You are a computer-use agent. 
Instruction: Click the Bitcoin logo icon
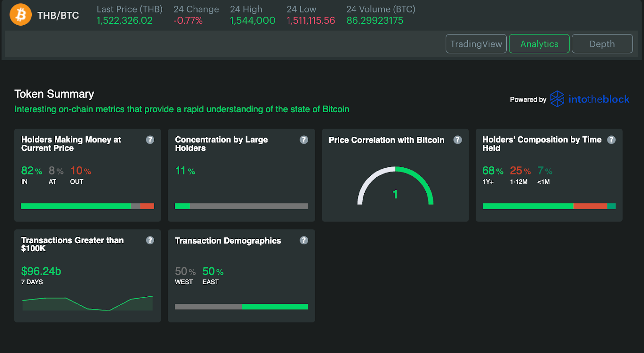[21, 14]
